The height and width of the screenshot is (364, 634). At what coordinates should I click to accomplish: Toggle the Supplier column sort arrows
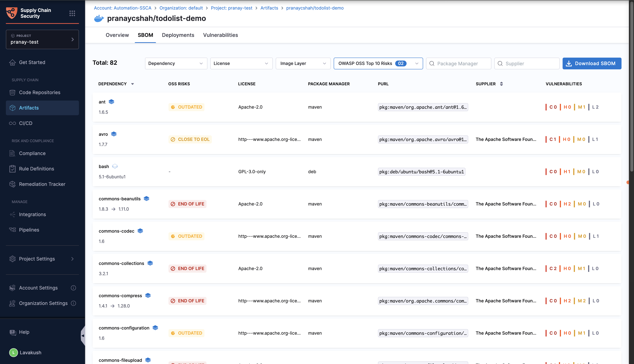[x=501, y=84]
